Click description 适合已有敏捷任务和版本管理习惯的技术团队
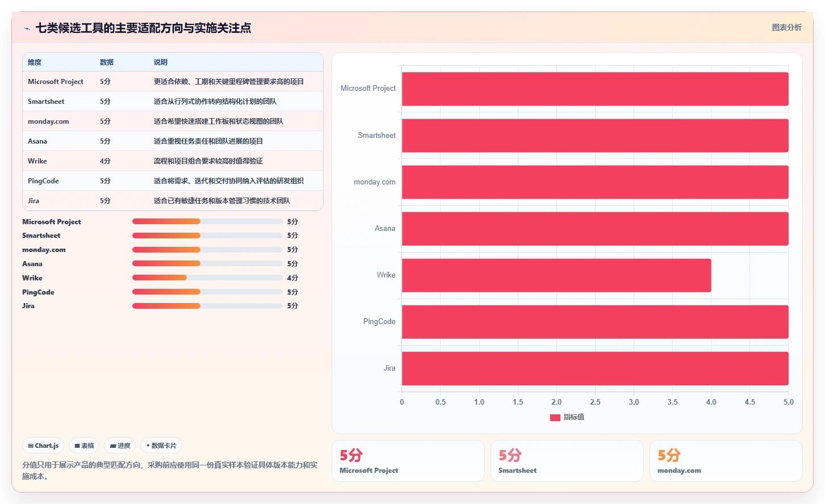The image size is (825, 504). coord(222,201)
